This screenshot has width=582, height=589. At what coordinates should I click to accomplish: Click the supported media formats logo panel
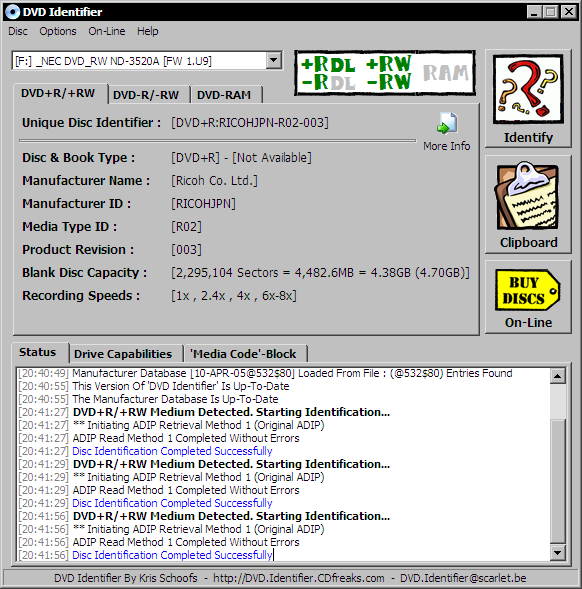tap(385, 73)
